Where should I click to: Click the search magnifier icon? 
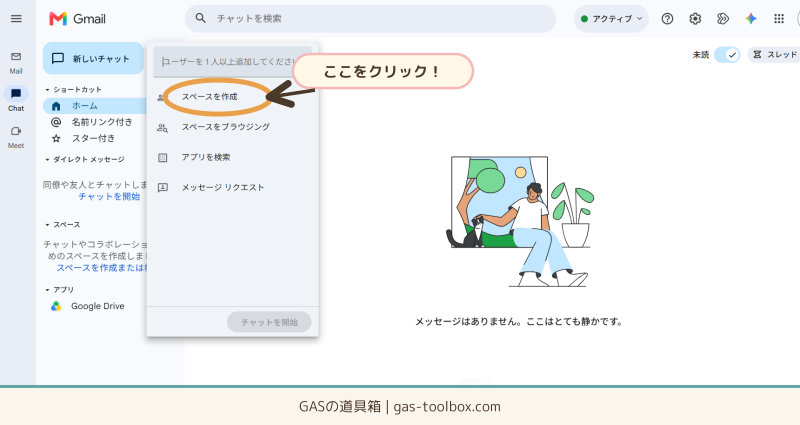pyautogui.click(x=201, y=18)
